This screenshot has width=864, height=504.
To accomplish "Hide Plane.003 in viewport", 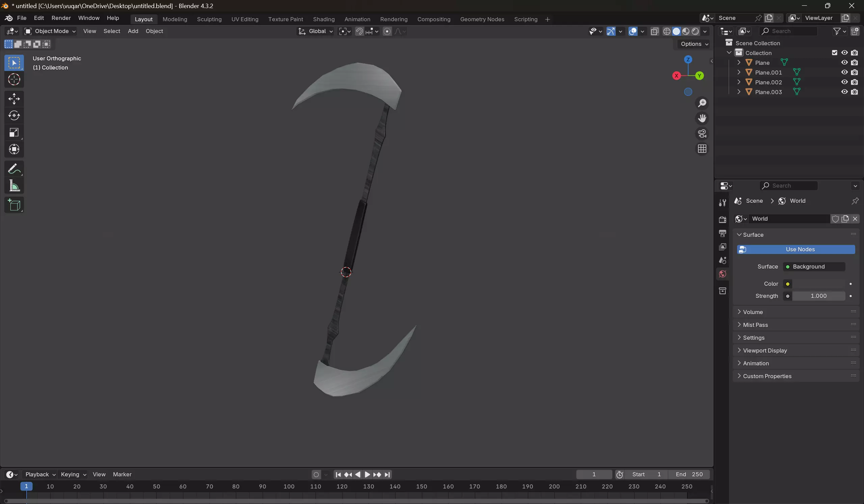I will (844, 92).
